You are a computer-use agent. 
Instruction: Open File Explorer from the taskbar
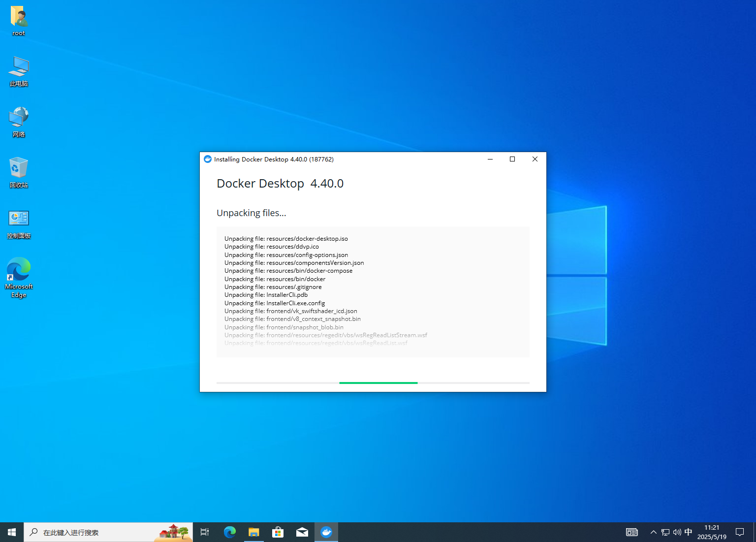click(253, 532)
